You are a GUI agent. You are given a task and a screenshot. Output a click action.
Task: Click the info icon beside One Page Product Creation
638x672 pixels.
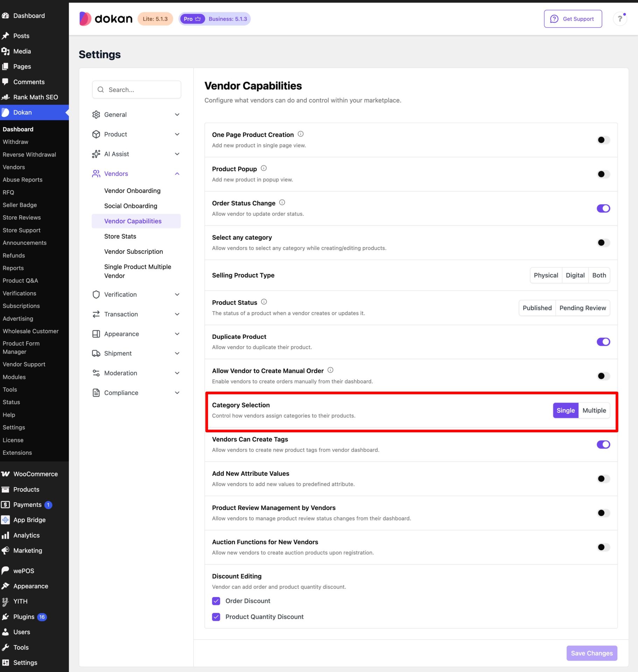point(301,134)
